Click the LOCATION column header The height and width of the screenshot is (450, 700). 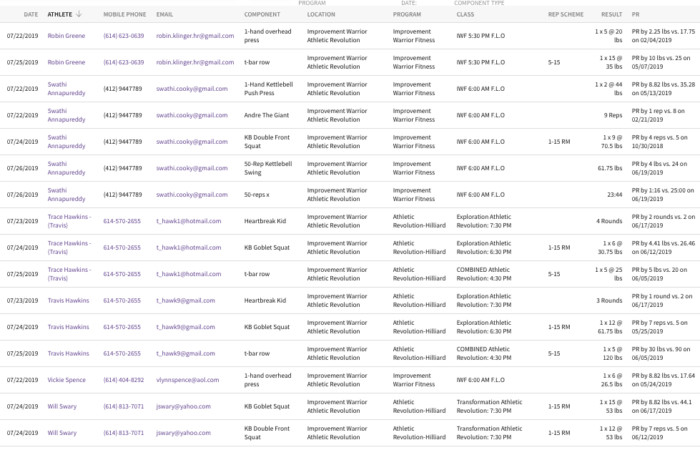[x=321, y=14]
